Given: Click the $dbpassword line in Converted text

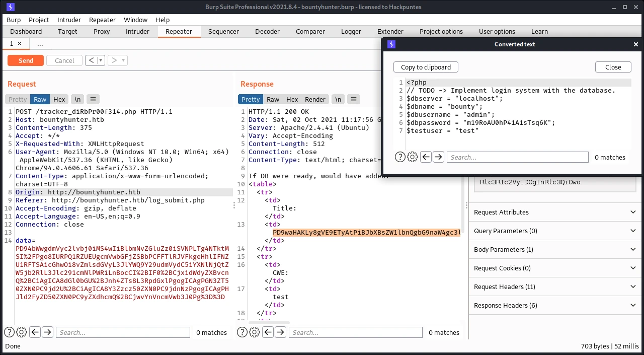Looking at the screenshot, I should 480,123.
